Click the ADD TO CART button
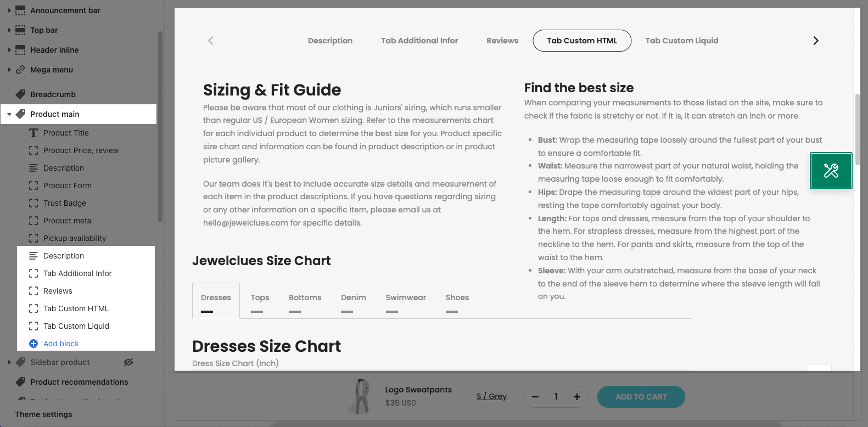 coord(641,397)
